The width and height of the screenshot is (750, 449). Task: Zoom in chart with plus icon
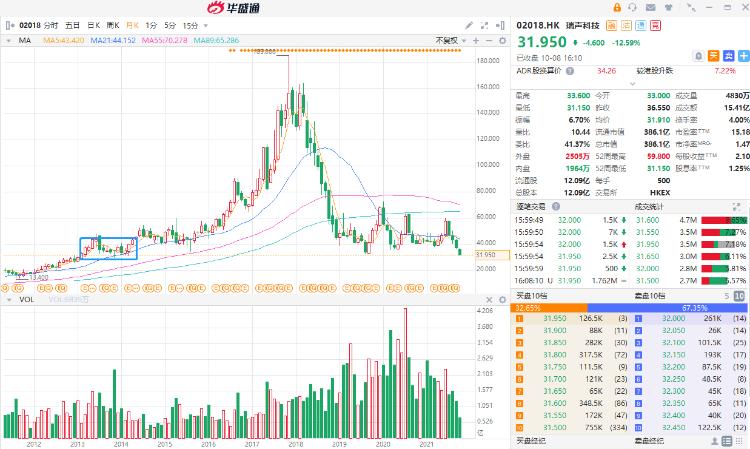tap(476, 41)
